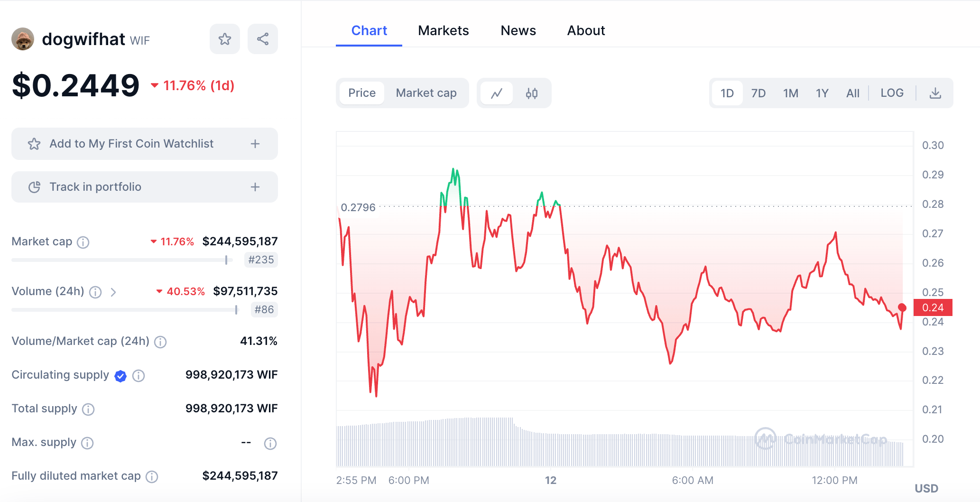Click the share icon button
The width and height of the screenshot is (980, 502).
click(x=263, y=39)
